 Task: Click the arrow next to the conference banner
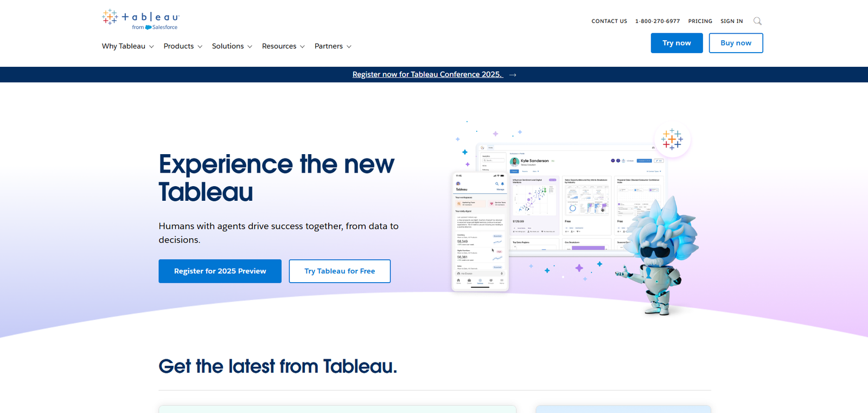coord(513,75)
